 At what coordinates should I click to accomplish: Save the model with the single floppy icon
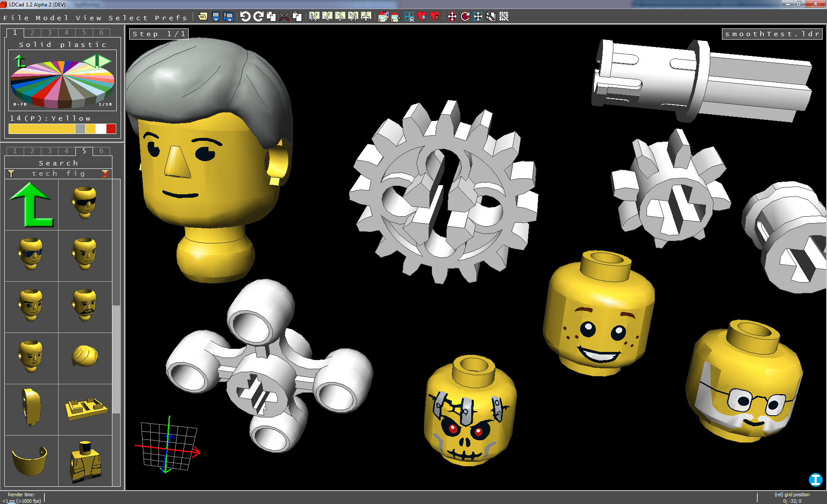tap(216, 17)
